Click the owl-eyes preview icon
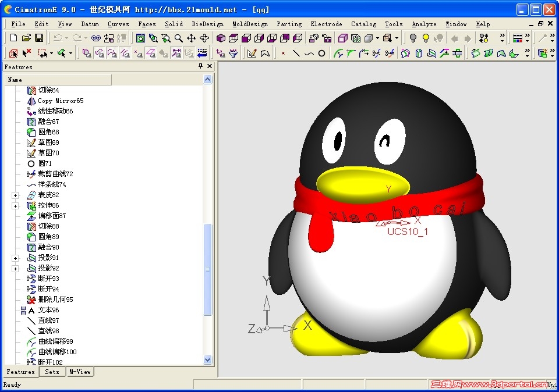Screen dimensions: 559x392 click(96, 38)
